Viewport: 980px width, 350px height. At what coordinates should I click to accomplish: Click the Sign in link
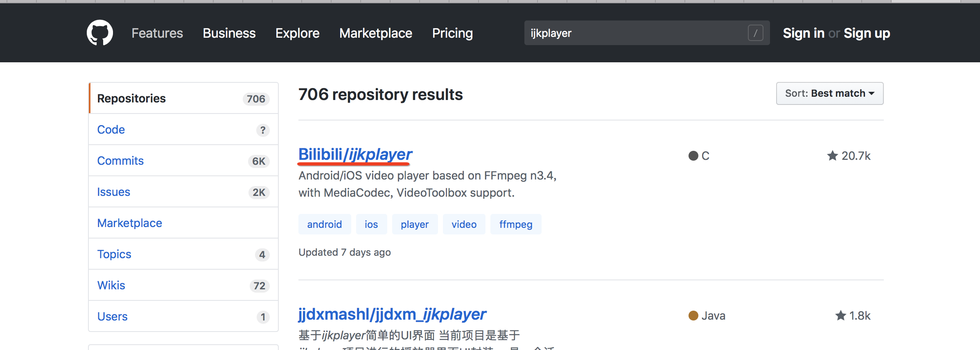pyautogui.click(x=803, y=33)
